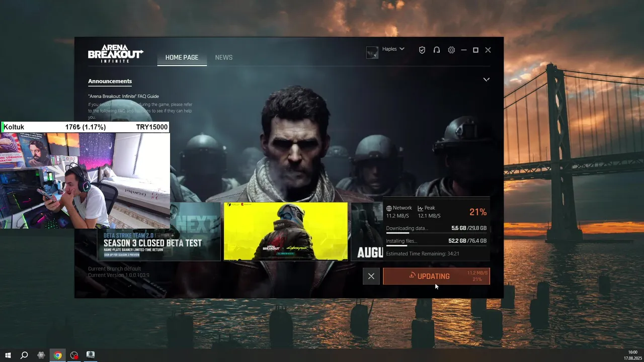Open the yellow Cyberpunk collaboration banner

point(286,231)
